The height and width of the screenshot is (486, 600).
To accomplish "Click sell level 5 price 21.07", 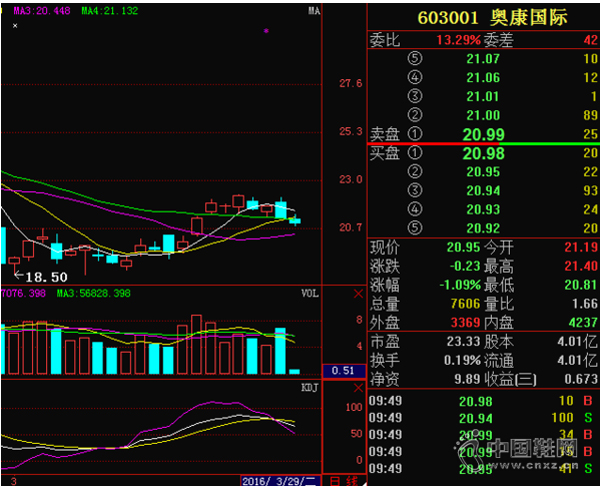I will coord(483,58).
